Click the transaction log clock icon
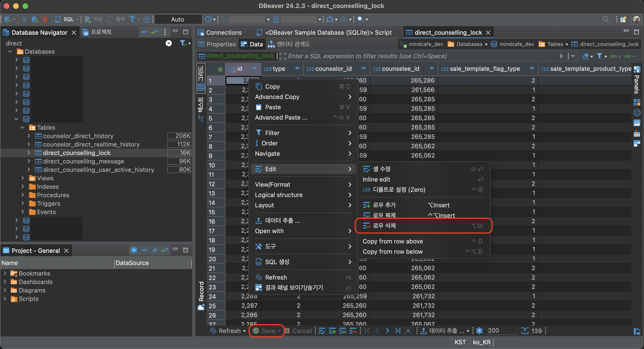Screen dimensions: 644x349 pos(208,19)
